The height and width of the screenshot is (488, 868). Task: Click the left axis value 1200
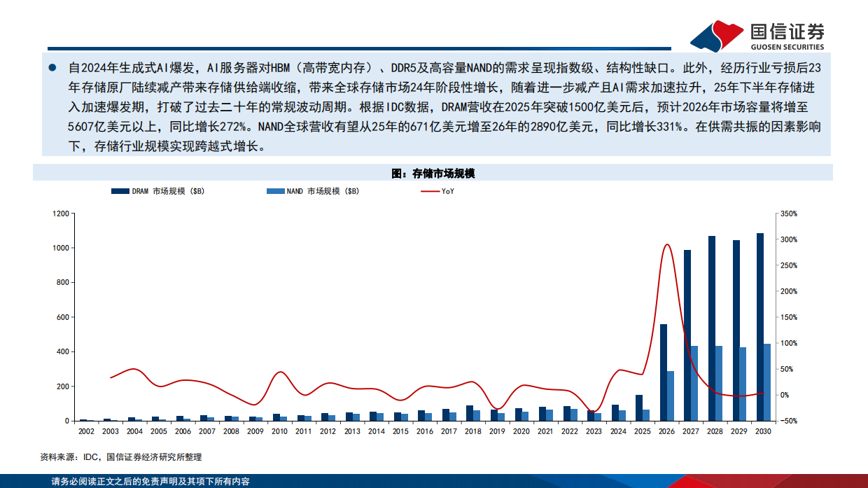pos(61,214)
